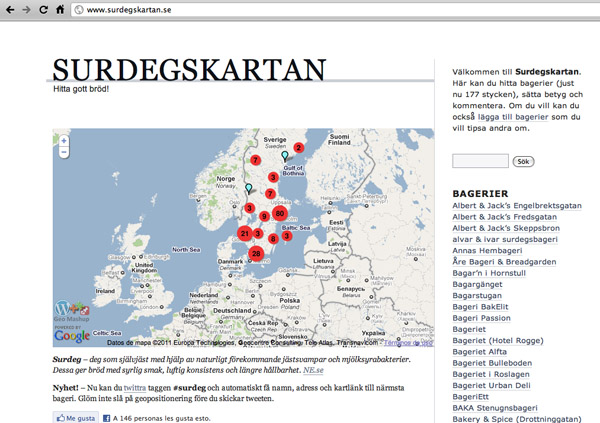The height and width of the screenshot is (423, 600).
Task: Open Bageriet i Roslagen link
Action: point(491,374)
